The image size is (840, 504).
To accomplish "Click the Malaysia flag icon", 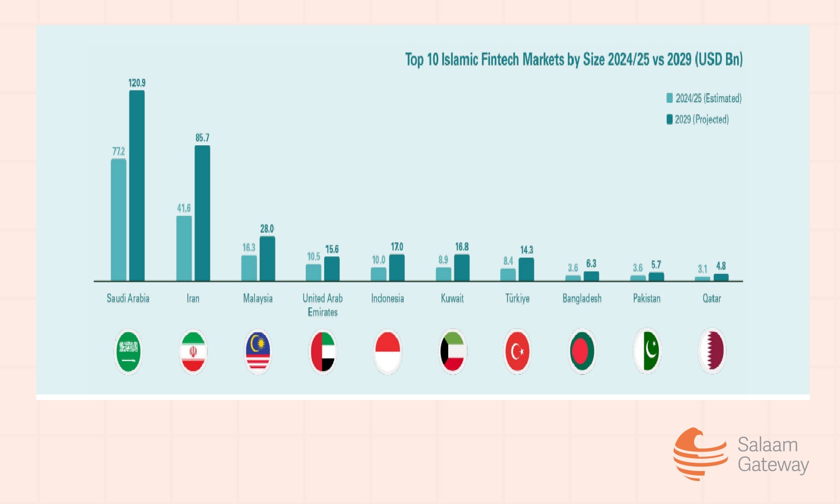I will pyautogui.click(x=258, y=351).
